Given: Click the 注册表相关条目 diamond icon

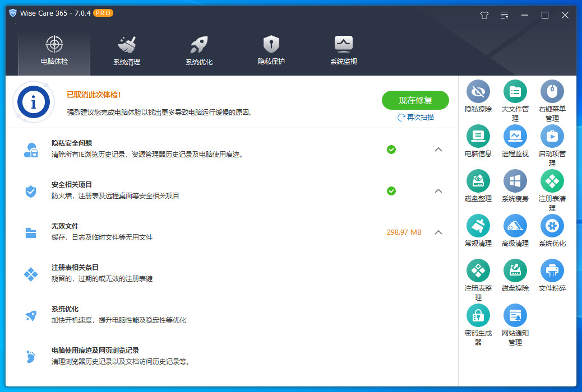Looking at the screenshot, I should point(31,274).
